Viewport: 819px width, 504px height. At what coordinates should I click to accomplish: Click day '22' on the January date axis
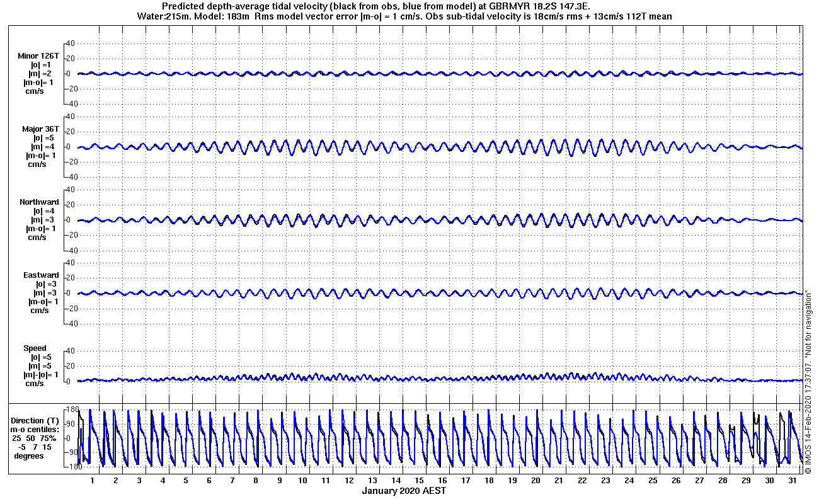point(582,480)
